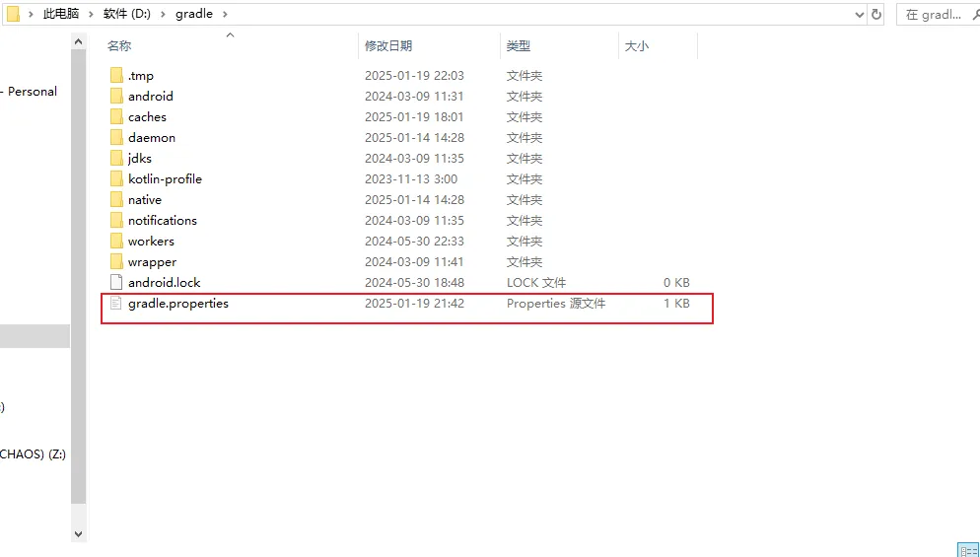Screen dimensions: 980x557
Task: Click the android.lock file icon
Action: tap(116, 283)
